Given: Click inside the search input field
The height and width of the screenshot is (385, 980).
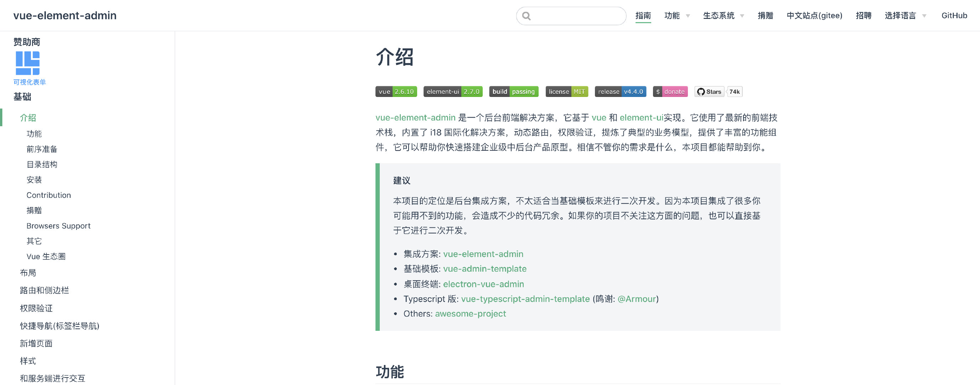Looking at the screenshot, I should (576, 16).
